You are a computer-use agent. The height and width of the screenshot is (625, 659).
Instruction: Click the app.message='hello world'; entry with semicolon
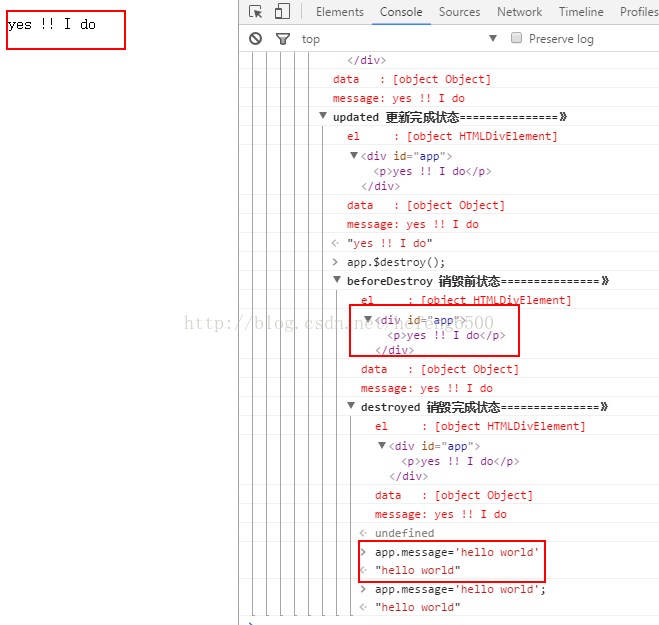[x=460, y=589]
